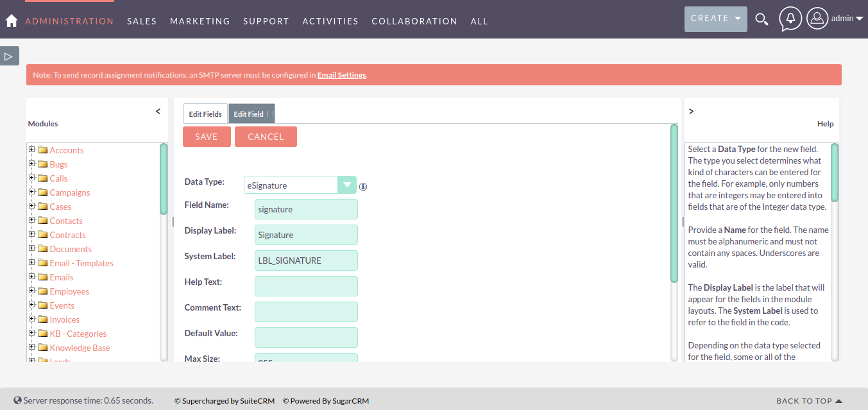Image resolution: width=868 pixels, height=410 pixels.
Task: Expand the Help panel
Action: click(x=691, y=110)
